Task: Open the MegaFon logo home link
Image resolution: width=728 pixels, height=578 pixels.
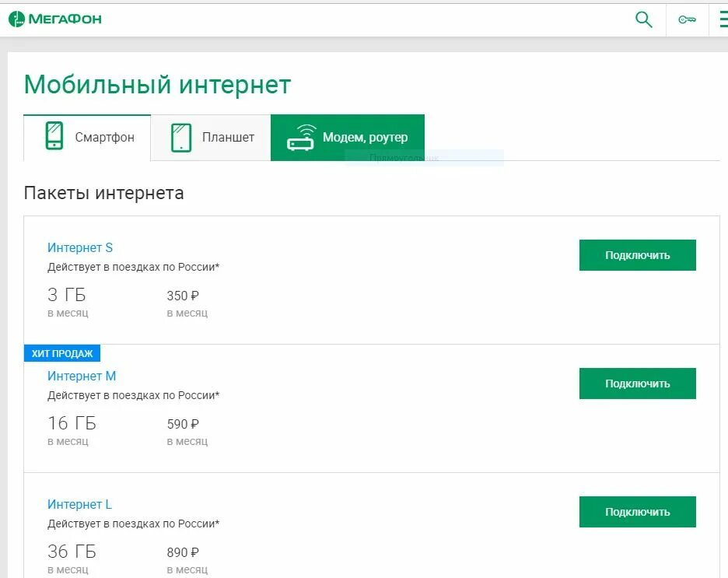Action: pos(54,19)
